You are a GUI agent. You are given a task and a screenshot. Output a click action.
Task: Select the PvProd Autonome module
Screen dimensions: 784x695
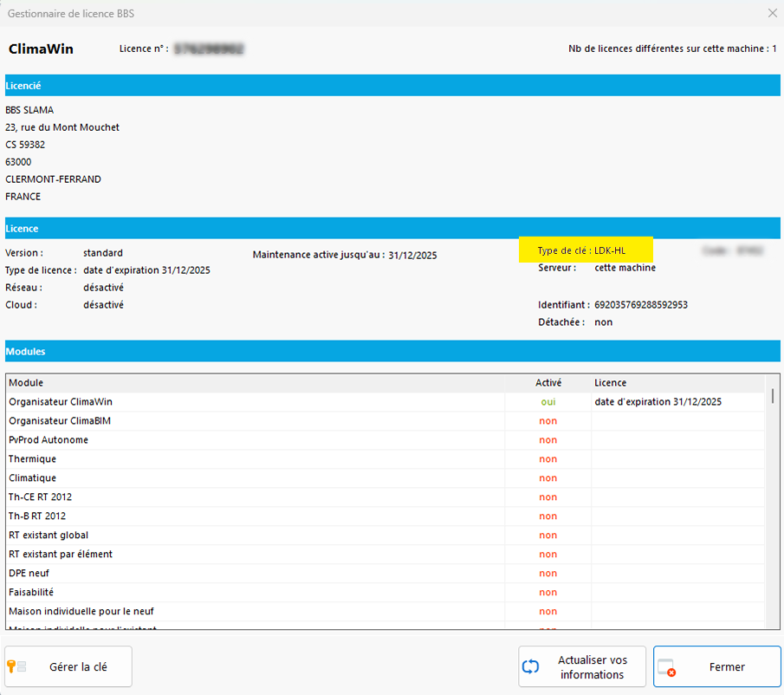(x=385, y=439)
